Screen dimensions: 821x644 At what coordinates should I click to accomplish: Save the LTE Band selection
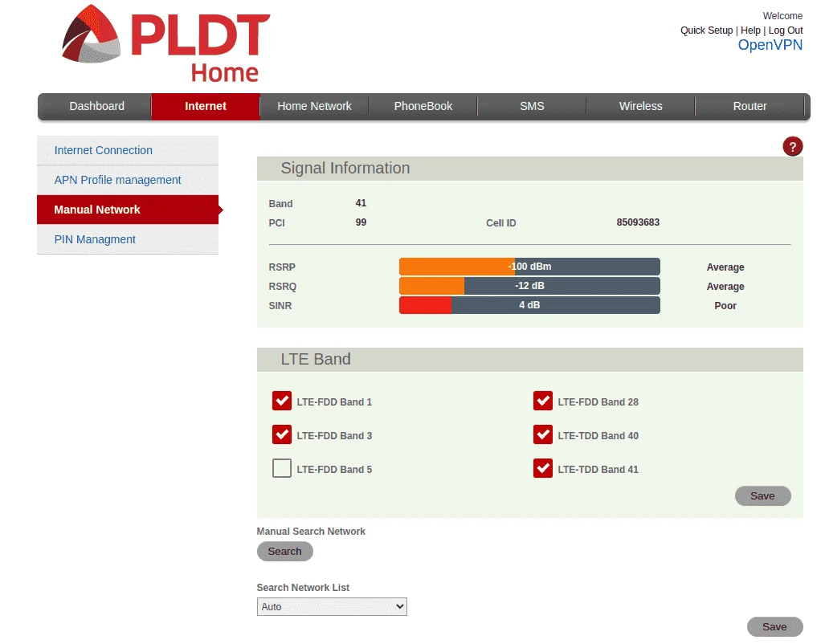(762, 495)
